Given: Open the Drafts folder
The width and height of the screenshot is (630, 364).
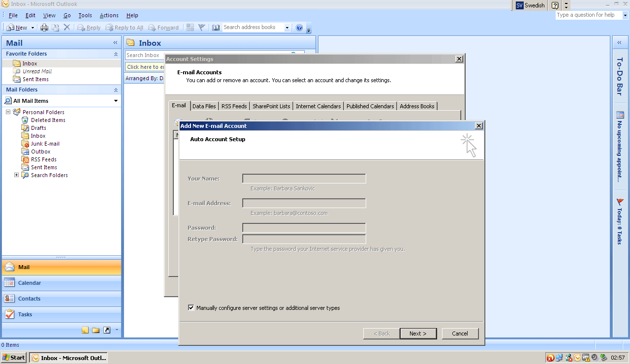Looking at the screenshot, I should coord(38,128).
